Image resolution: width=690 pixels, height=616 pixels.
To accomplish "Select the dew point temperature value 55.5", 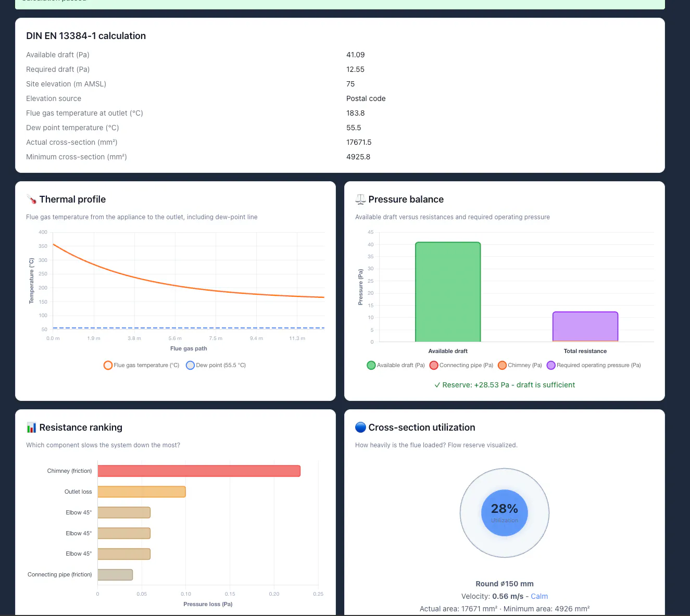I will point(354,128).
